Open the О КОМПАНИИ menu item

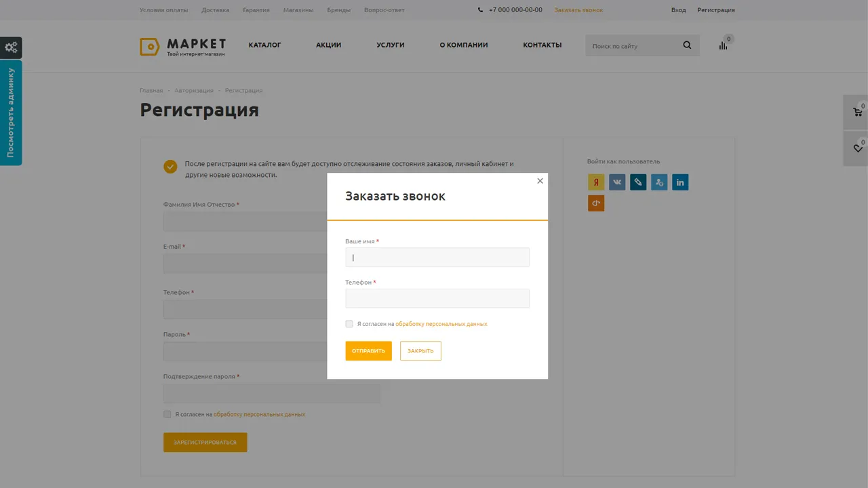coord(464,45)
